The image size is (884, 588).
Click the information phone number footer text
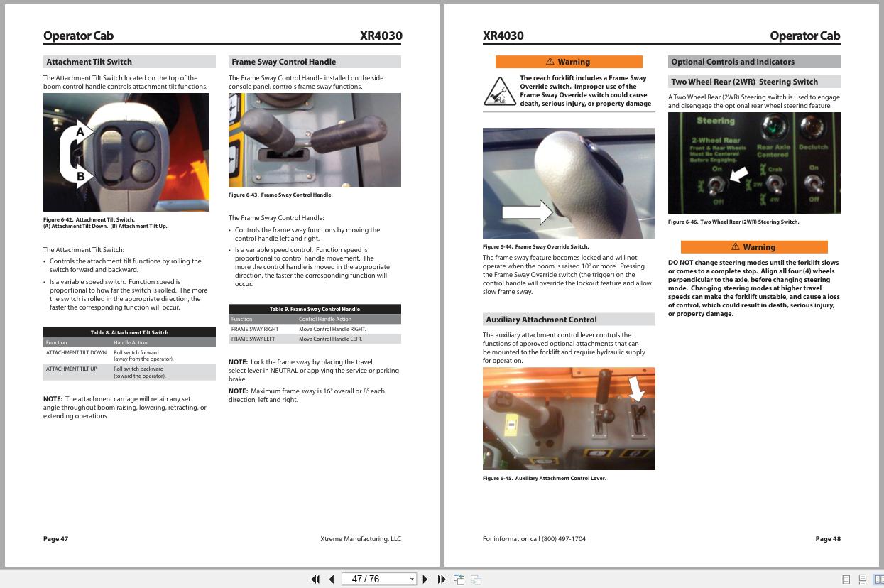point(534,538)
